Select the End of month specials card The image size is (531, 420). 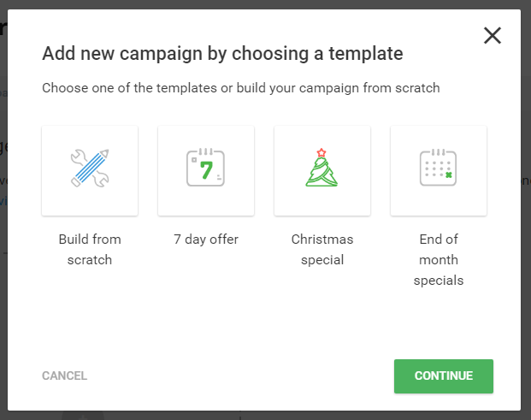pos(439,170)
